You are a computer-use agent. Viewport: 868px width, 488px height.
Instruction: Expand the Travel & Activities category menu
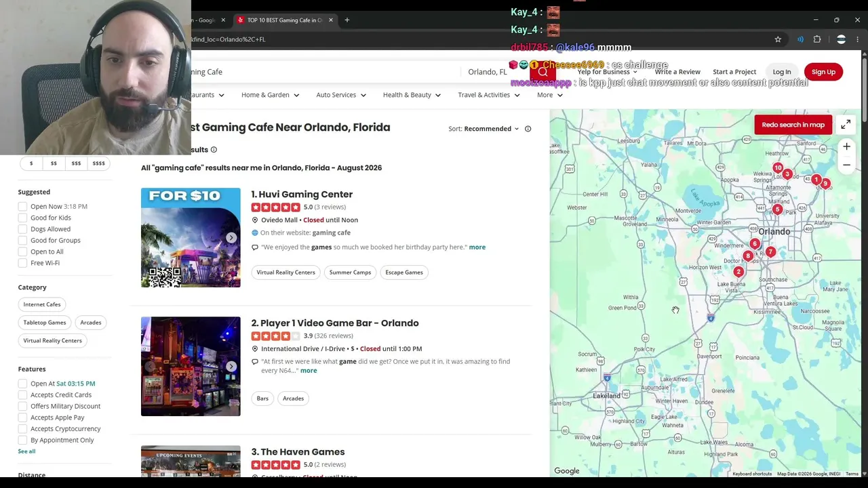click(x=489, y=95)
